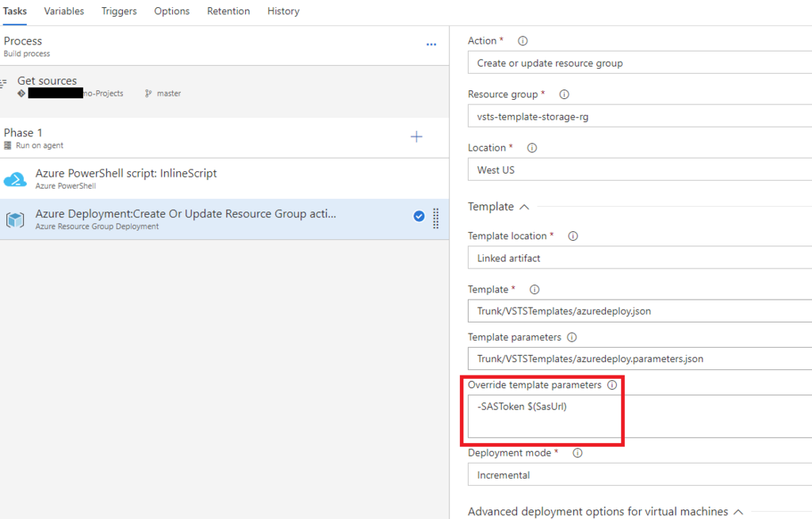The image size is (812, 519).
Task: Select the Azure Deployment Create Or Update Resource Group task
Action: (x=224, y=219)
